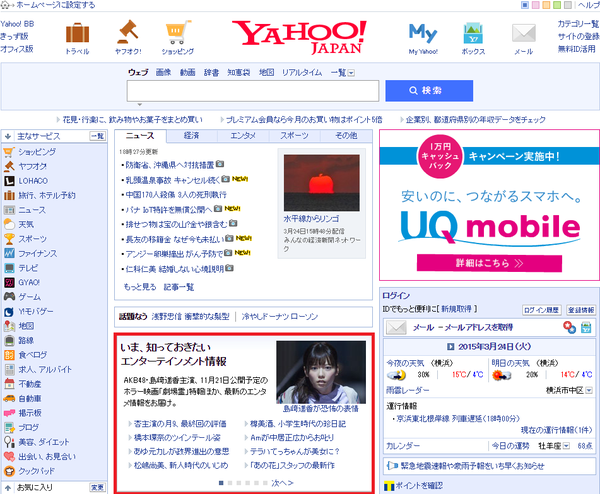
Task: Click the スポーツ trophy icon in sidebar
Action: [x=9, y=239]
